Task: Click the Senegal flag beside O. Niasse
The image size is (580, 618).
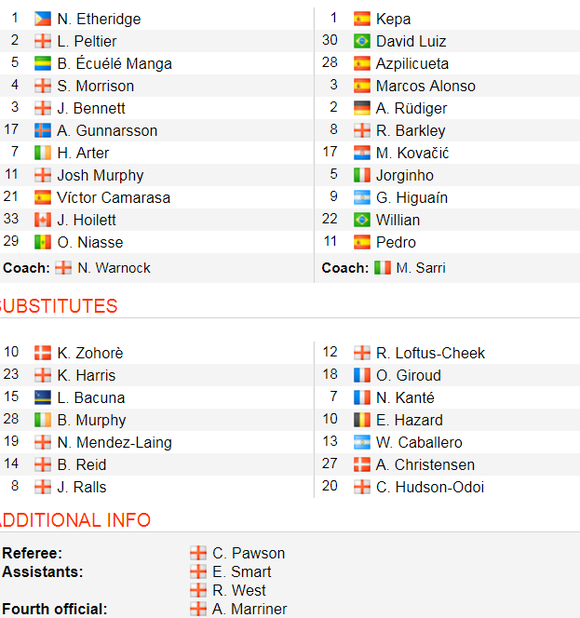Action: [x=43, y=242]
